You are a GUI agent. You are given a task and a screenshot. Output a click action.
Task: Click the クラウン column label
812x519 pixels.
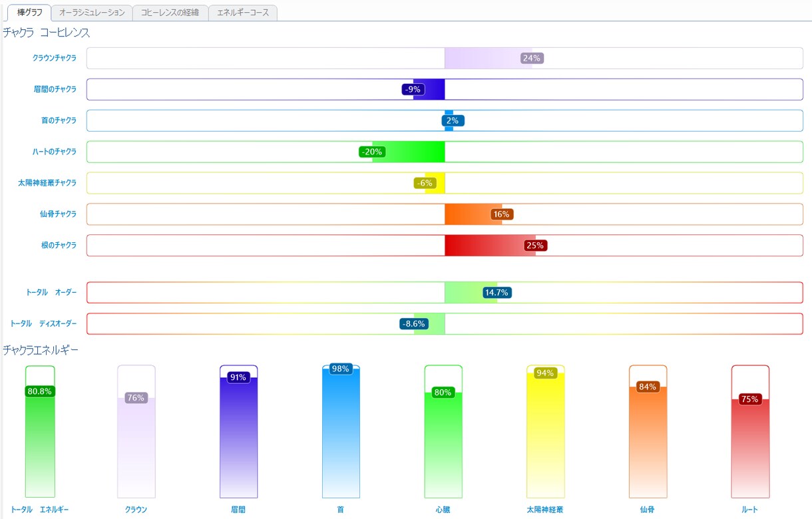[x=136, y=510]
